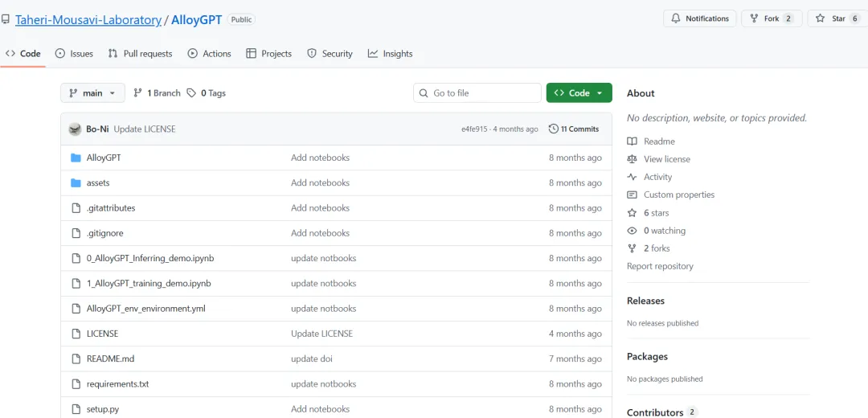Open the .gitattributes file
This screenshot has height=418, width=868.
[111, 208]
